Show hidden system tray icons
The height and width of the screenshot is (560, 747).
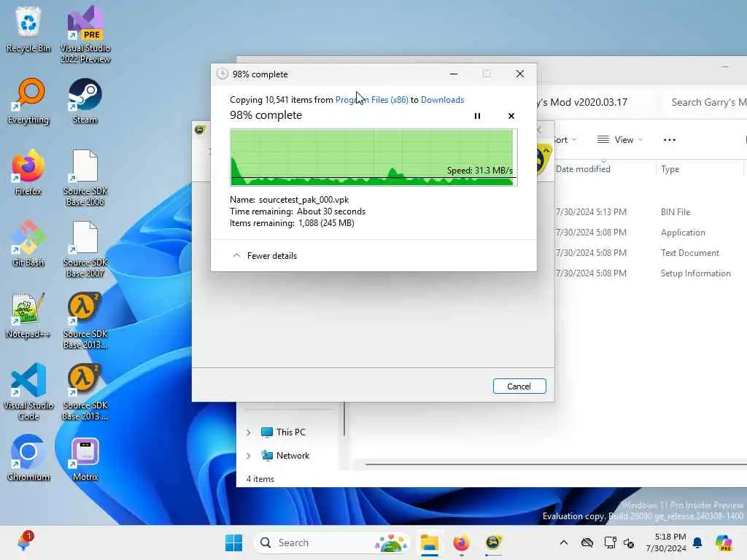point(564,542)
